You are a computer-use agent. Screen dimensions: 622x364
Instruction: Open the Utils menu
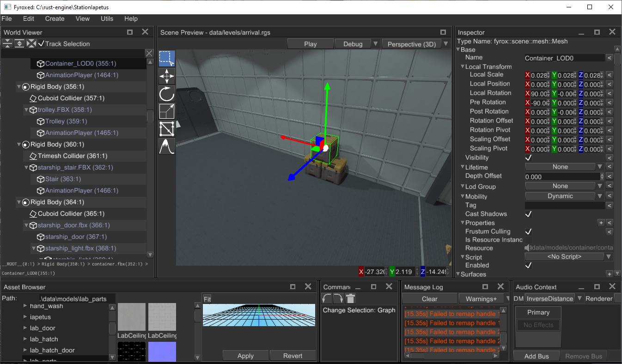coord(107,18)
